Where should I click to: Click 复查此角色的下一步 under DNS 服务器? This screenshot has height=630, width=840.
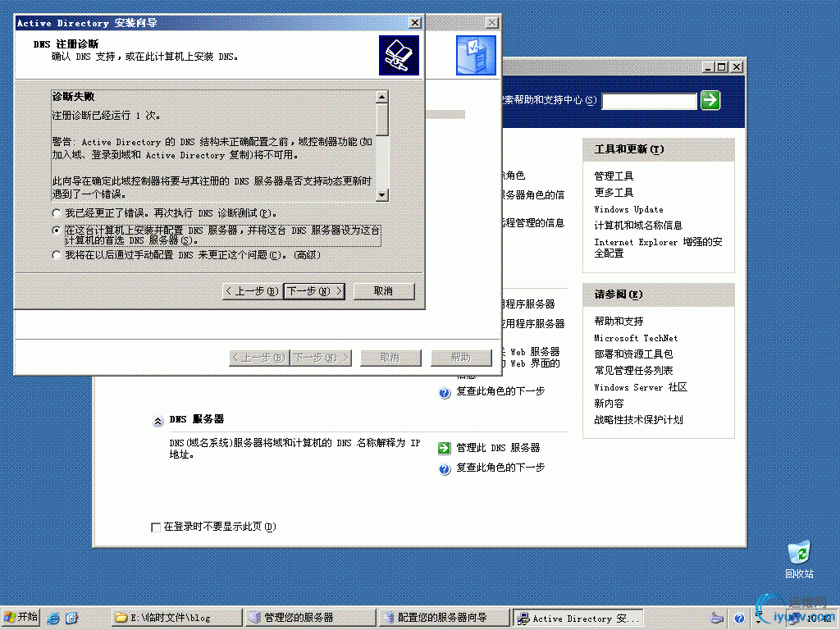point(500,468)
